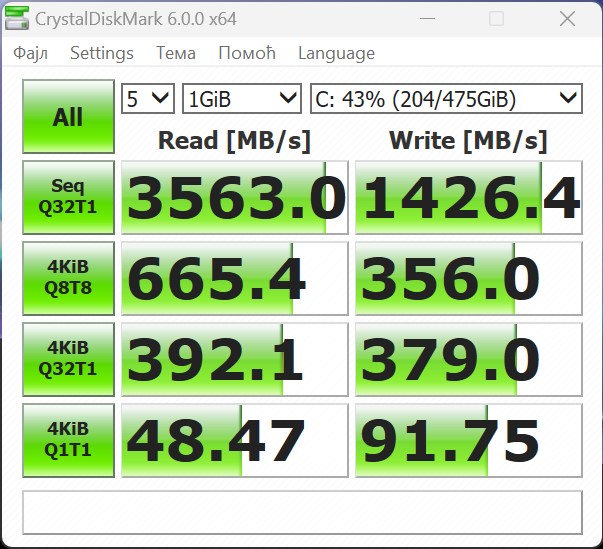Screen dimensions: 603x549
Task: Expand the drive dropdown showing C: 43%
Action: [x=446, y=99]
